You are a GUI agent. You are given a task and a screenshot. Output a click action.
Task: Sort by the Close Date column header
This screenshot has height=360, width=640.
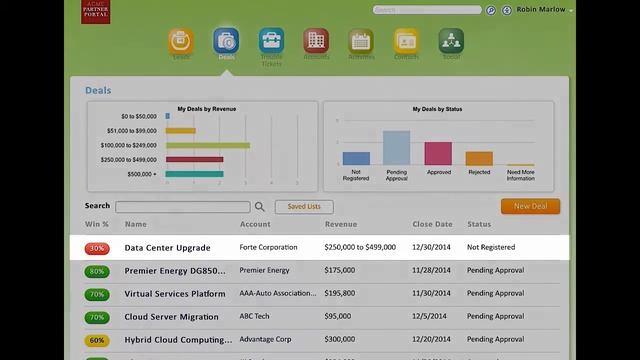(x=432, y=224)
